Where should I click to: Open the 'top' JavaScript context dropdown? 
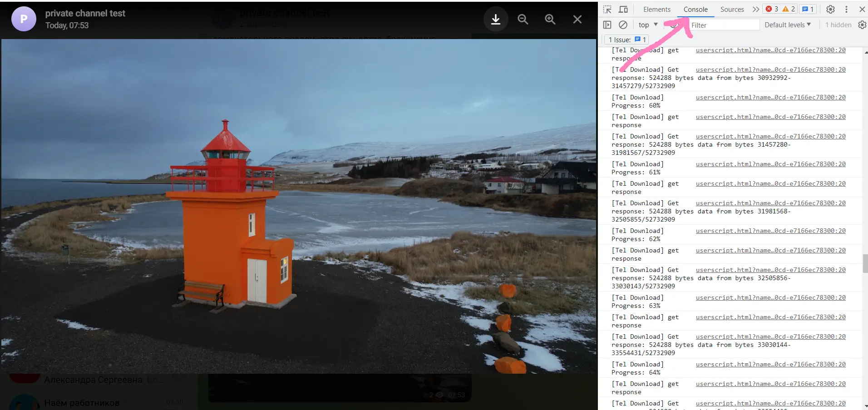[648, 25]
